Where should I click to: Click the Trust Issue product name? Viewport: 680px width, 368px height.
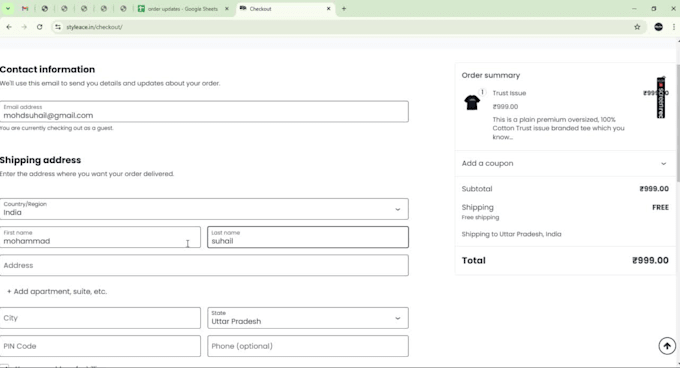509,93
